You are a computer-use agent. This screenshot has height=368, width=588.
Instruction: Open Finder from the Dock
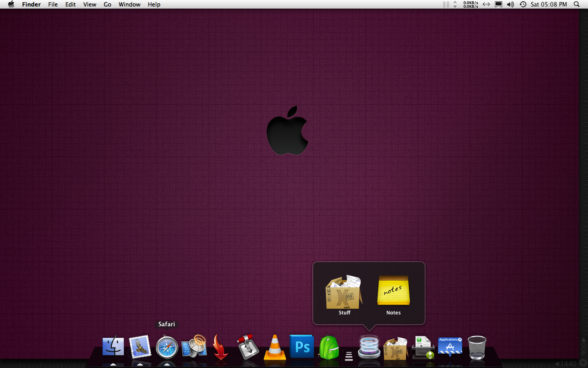[113, 347]
